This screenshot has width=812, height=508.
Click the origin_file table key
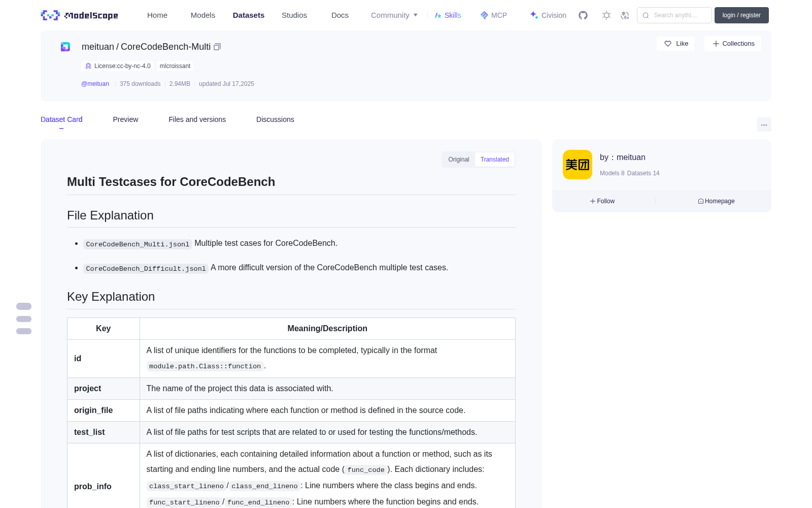tap(93, 410)
